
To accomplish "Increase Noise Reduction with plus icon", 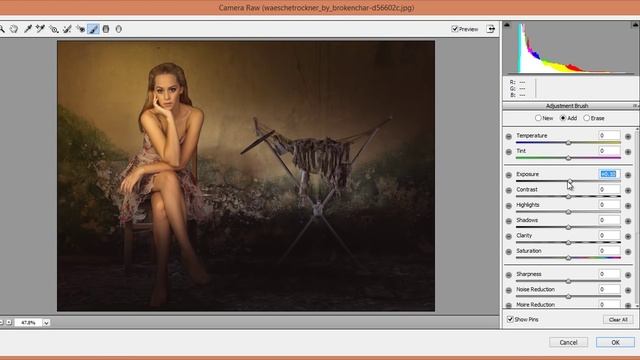I will 628,290.
